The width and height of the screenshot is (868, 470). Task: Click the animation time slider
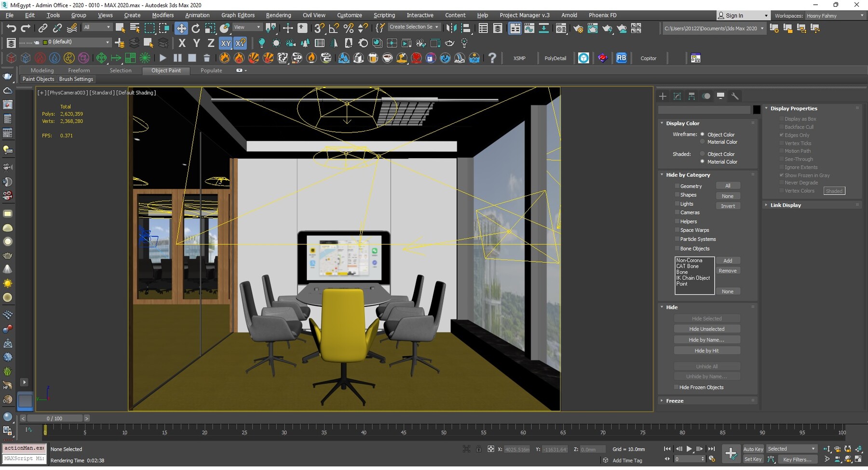(x=54, y=418)
